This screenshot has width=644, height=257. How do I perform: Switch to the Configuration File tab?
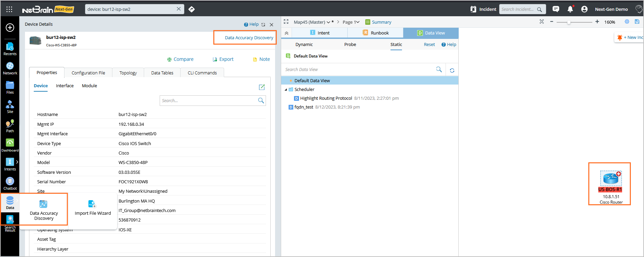88,73
